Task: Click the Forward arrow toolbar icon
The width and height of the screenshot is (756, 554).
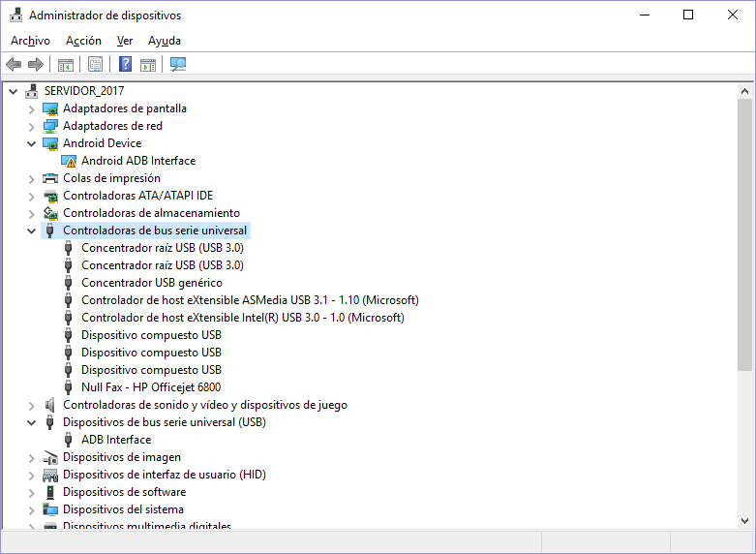Action: pyautogui.click(x=36, y=64)
